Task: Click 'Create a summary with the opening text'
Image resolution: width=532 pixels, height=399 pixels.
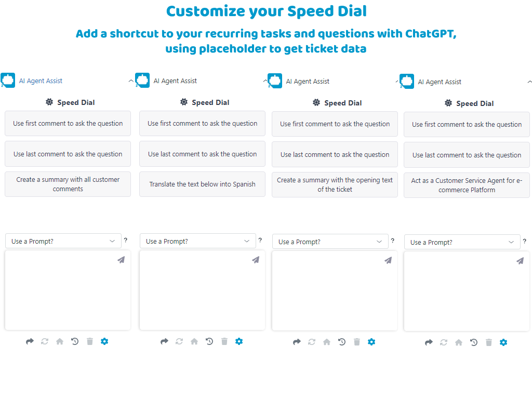Action: [x=335, y=185]
